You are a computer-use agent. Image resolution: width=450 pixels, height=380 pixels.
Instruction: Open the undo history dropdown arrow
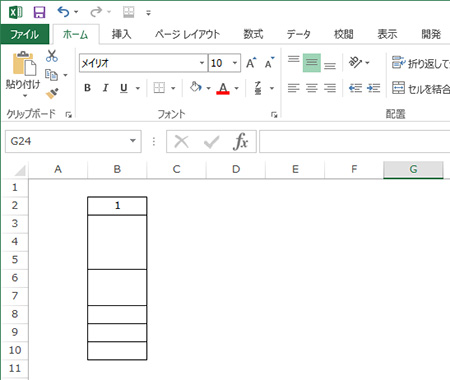(76, 12)
